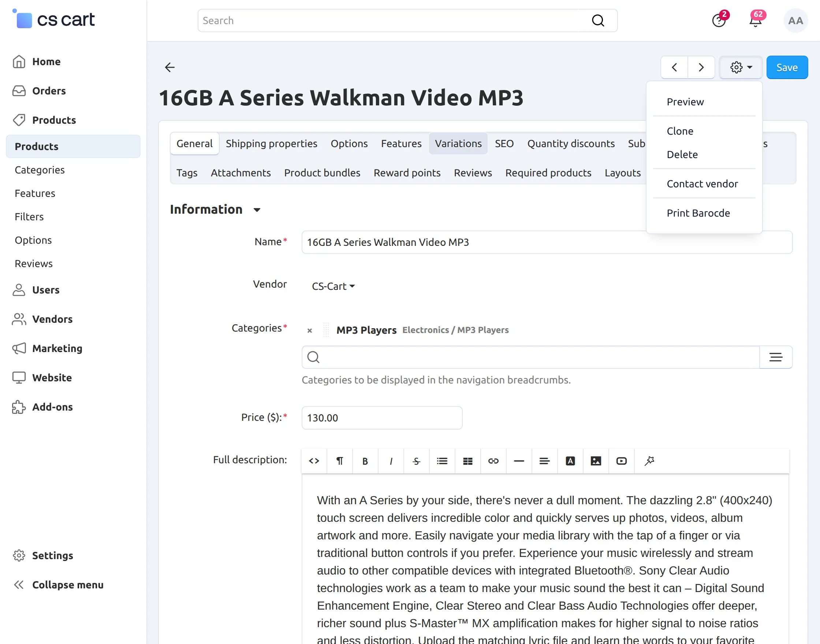The width and height of the screenshot is (820, 644).
Task: Insert image using editor toolbar icon
Action: coord(596,461)
